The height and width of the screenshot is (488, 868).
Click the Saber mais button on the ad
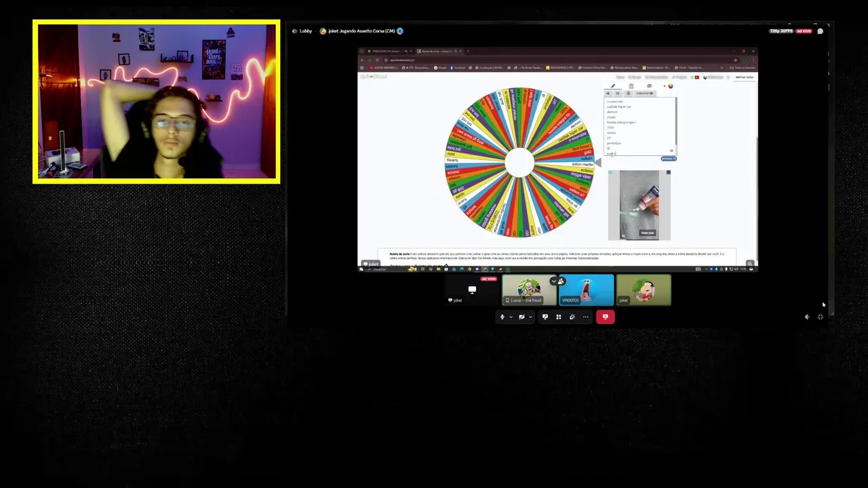point(648,233)
